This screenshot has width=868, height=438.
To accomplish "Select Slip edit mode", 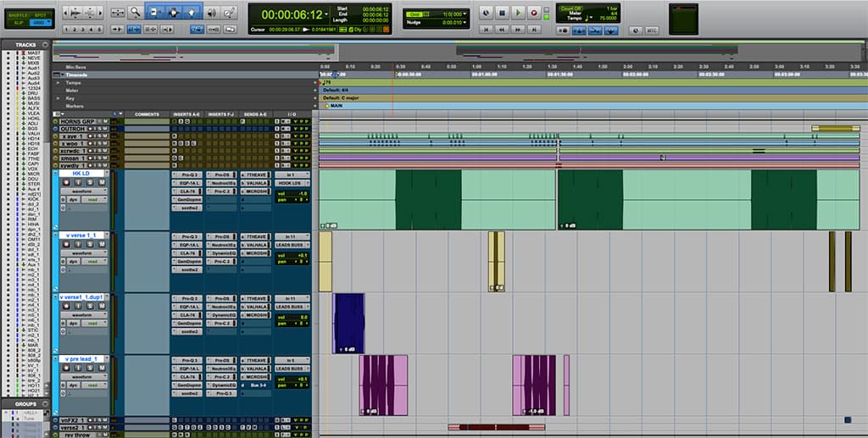I will [19, 23].
